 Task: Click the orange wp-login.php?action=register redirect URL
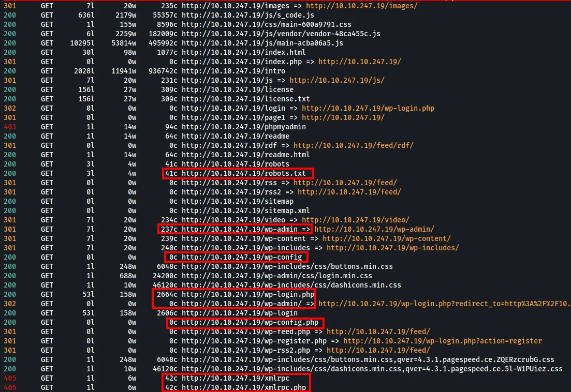click(x=443, y=341)
